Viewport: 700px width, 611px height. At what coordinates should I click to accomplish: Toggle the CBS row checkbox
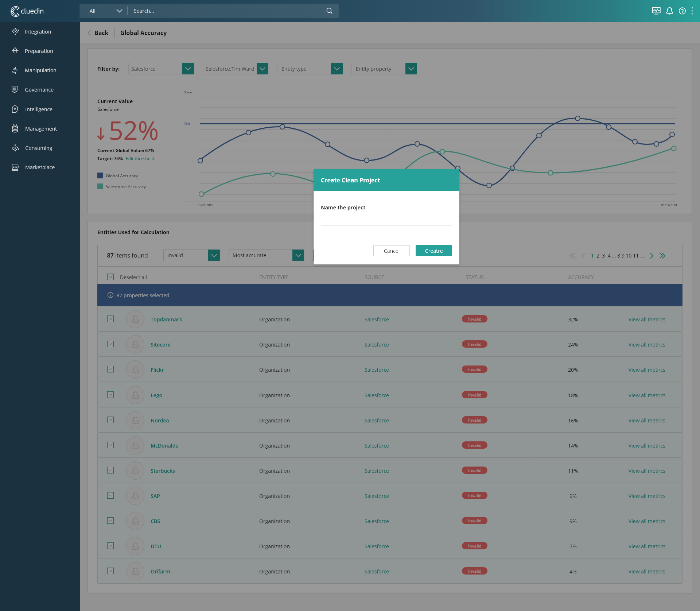tap(110, 521)
